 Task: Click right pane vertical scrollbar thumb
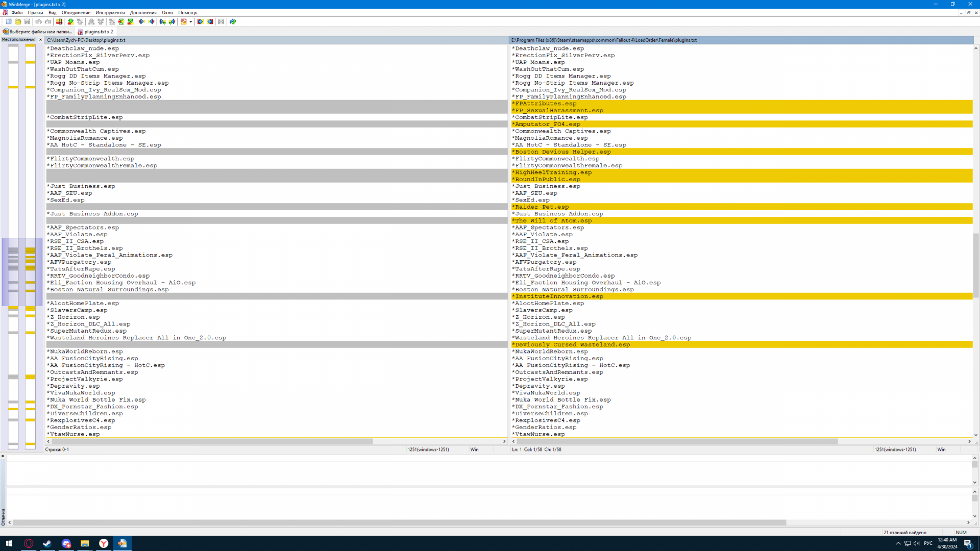pyautogui.click(x=975, y=265)
